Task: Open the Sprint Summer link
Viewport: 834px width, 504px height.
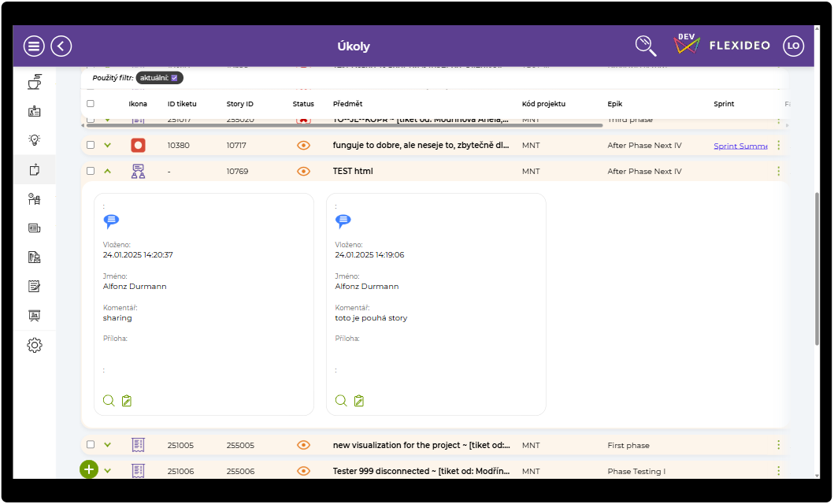Action: pyautogui.click(x=740, y=146)
